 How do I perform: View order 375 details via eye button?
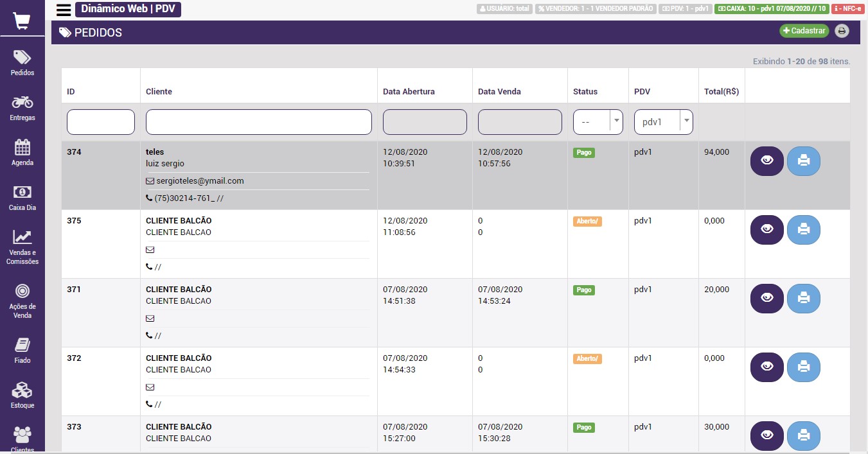pyautogui.click(x=766, y=229)
